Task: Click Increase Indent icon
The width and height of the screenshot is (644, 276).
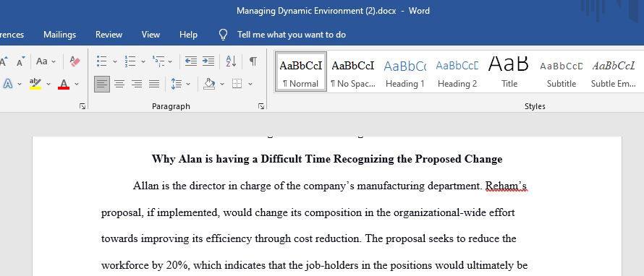Action: pos(208,61)
